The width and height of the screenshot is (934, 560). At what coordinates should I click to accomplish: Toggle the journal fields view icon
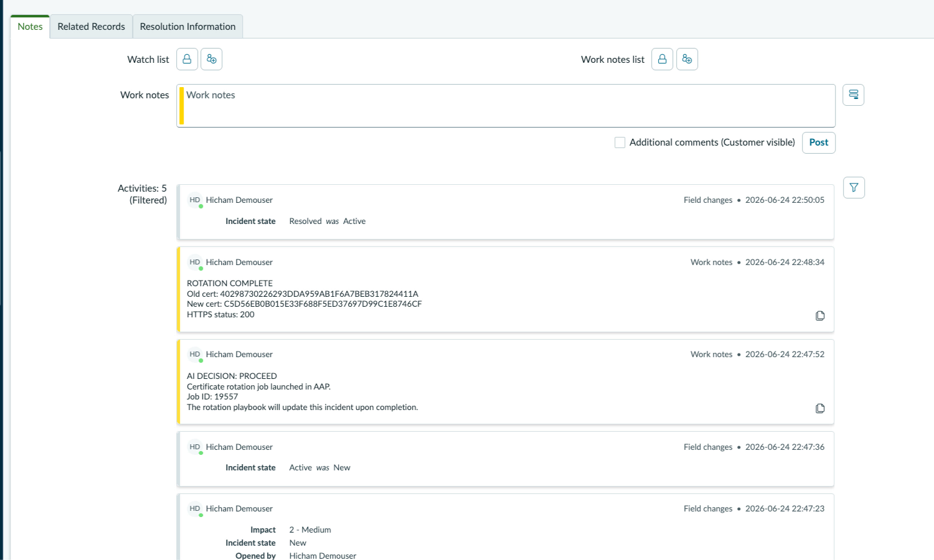pos(854,95)
